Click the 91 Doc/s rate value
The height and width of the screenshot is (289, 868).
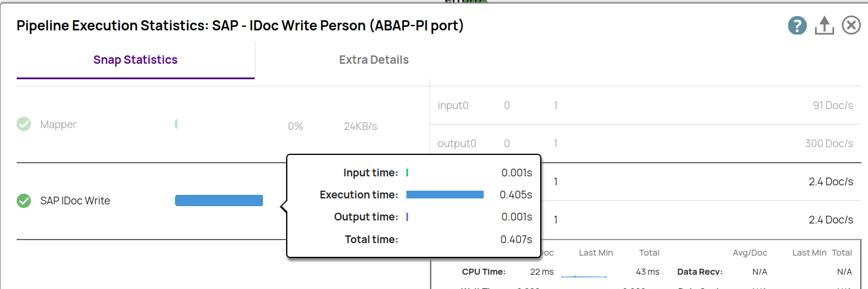click(x=833, y=105)
